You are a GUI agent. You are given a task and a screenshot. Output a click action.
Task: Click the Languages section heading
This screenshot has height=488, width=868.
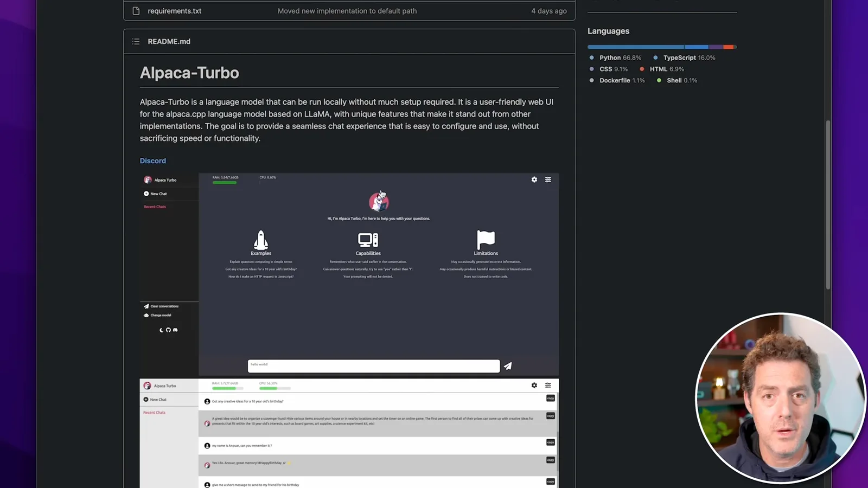608,31
